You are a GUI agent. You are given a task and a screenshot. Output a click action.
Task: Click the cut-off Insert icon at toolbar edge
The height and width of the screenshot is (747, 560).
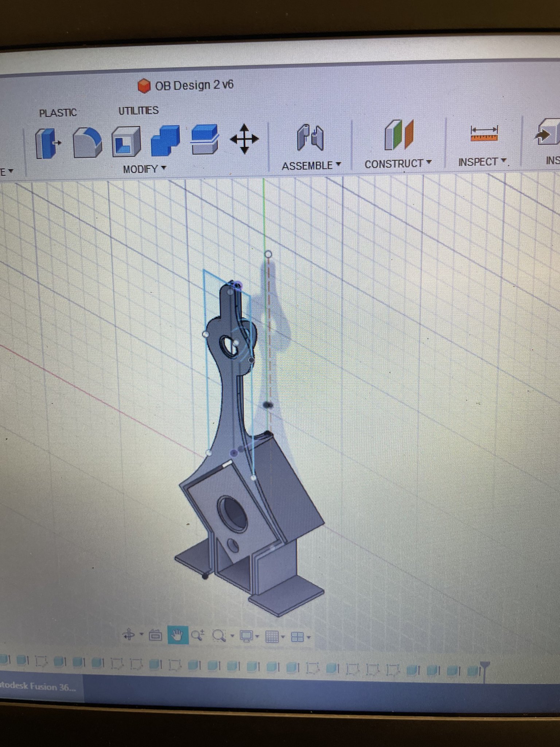tap(548, 132)
